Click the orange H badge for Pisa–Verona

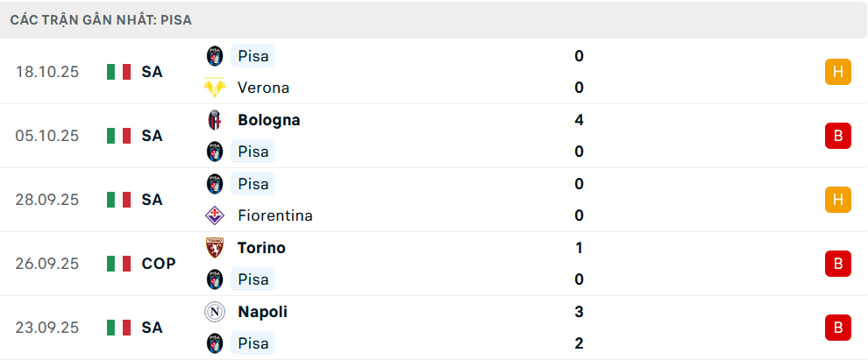tap(838, 72)
